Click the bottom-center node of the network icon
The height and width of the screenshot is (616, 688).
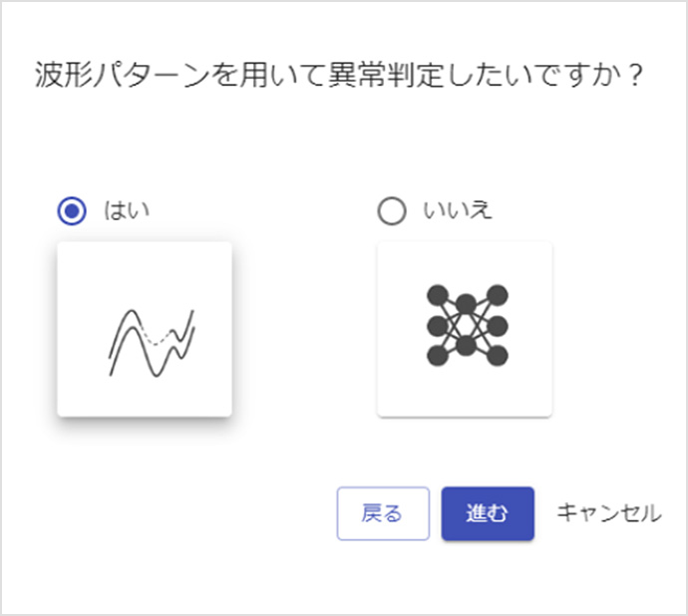pyautogui.click(x=467, y=346)
